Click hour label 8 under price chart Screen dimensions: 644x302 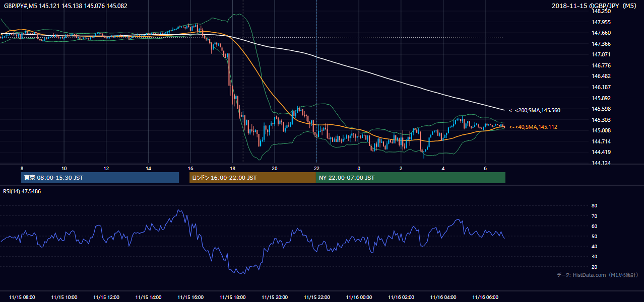click(22, 168)
